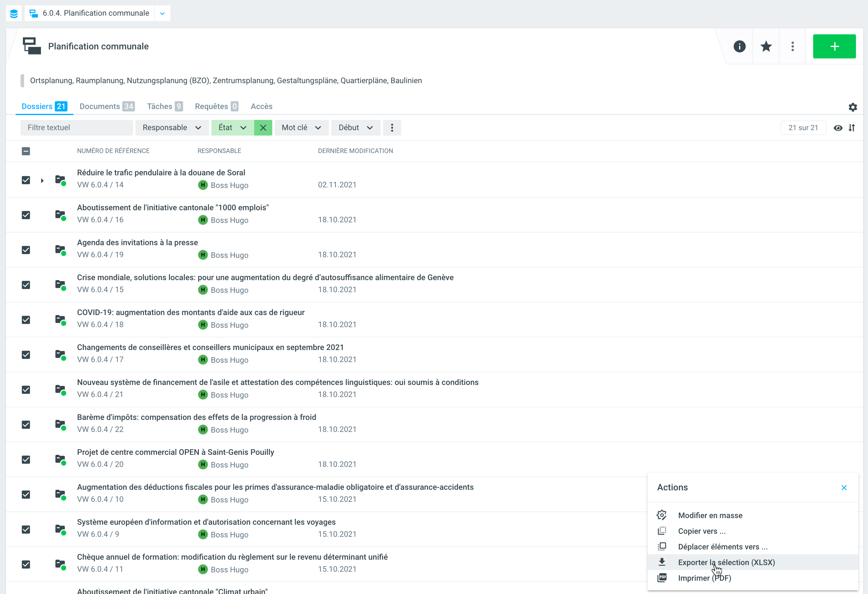Click the sort order arrows icon
This screenshot has width=868, height=594.
851,128
